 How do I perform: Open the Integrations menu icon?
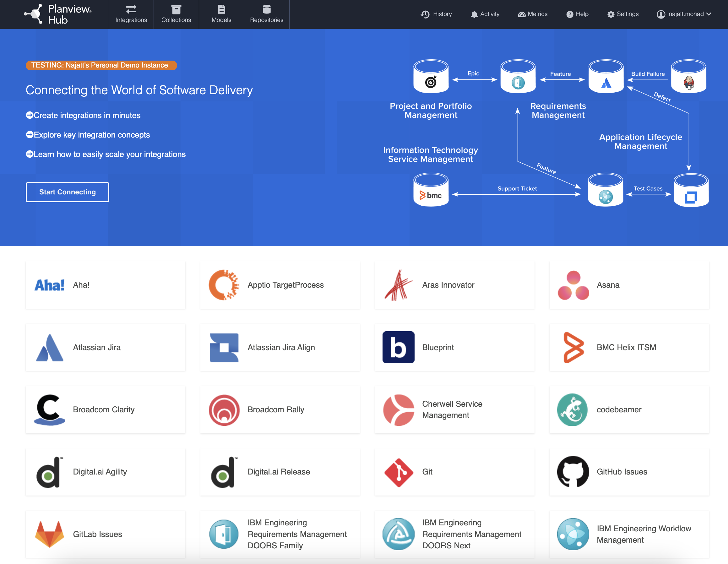pyautogui.click(x=131, y=9)
